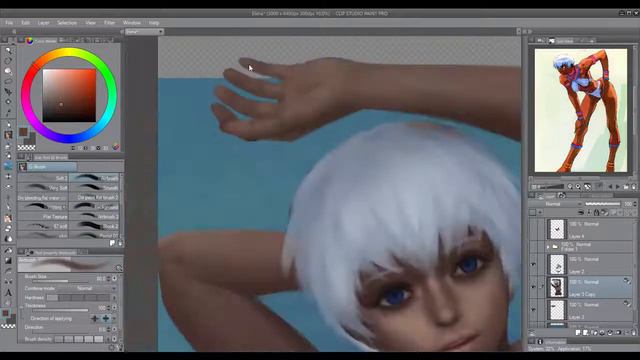Open Combine mode dropdown
The image size is (640, 360).
click(x=88, y=288)
